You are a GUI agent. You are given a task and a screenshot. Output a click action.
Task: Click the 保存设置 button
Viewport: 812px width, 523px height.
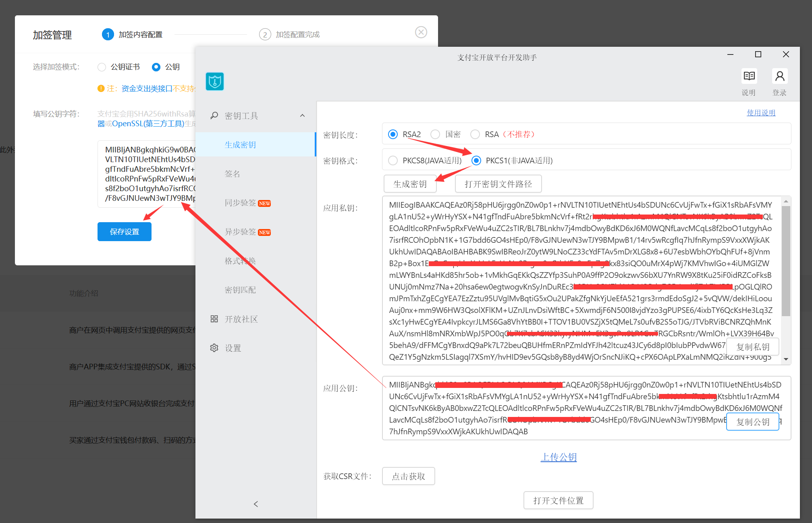pos(124,231)
